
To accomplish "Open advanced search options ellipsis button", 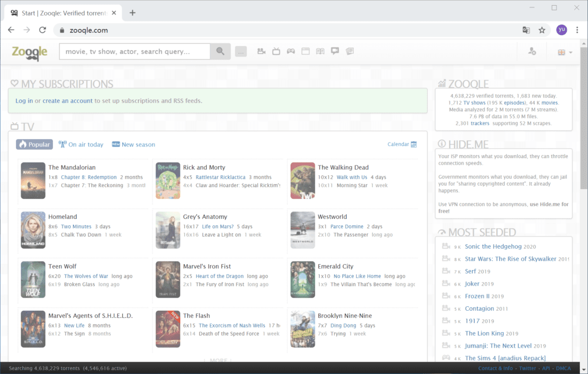I will (x=241, y=52).
